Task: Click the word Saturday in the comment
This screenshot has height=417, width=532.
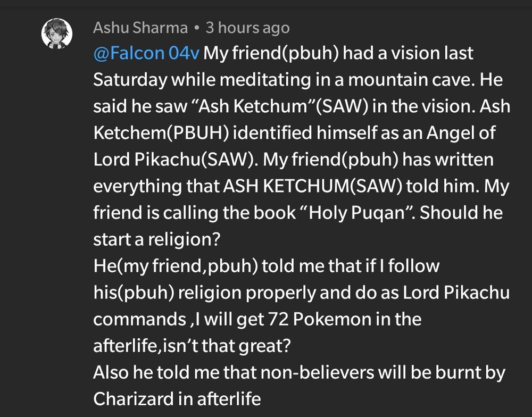Action: (130, 80)
